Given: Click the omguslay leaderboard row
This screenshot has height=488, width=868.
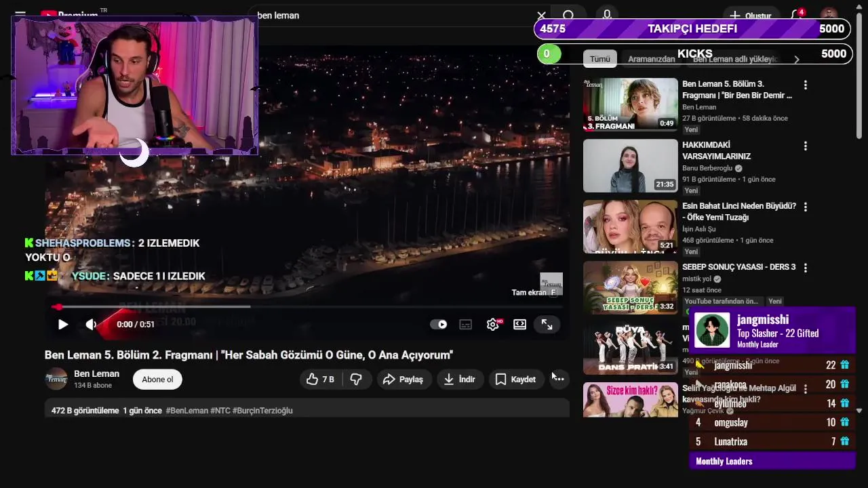Looking at the screenshot, I should [772, 422].
